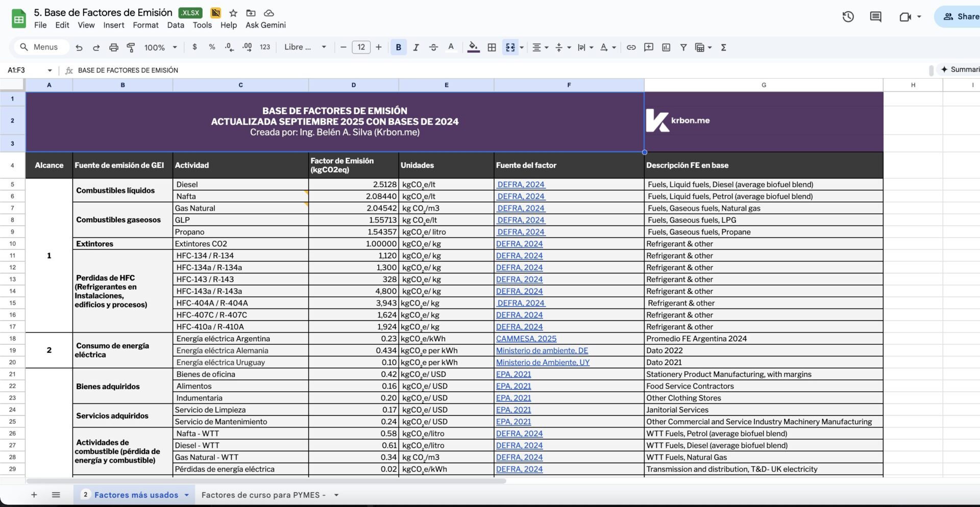Viewport: 980px width, 507px height.
Task: Open the fill color picker
Action: pos(473,47)
